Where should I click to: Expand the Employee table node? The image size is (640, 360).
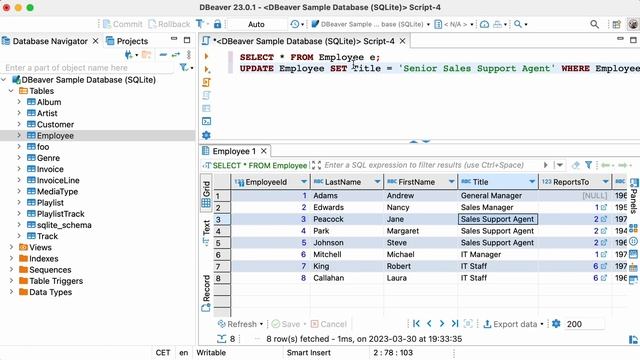click(19, 136)
